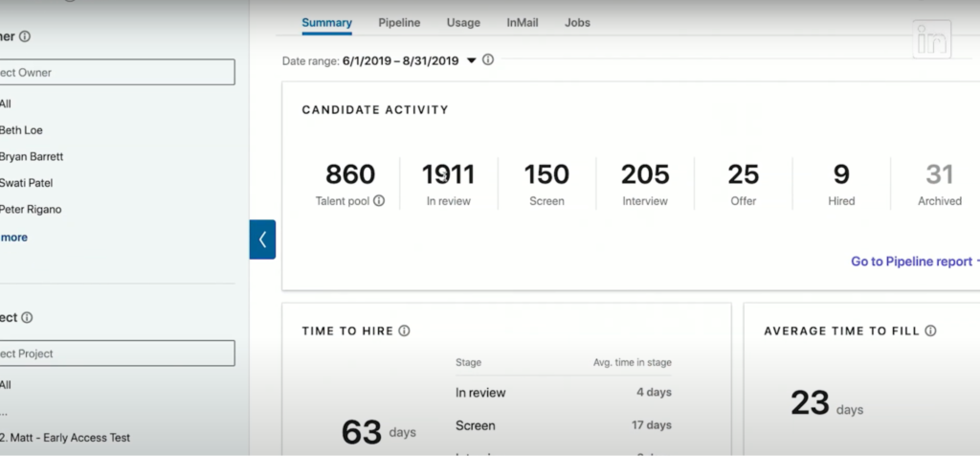Show more owners in filter list
The image size is (980, 456).
point(13,237)
